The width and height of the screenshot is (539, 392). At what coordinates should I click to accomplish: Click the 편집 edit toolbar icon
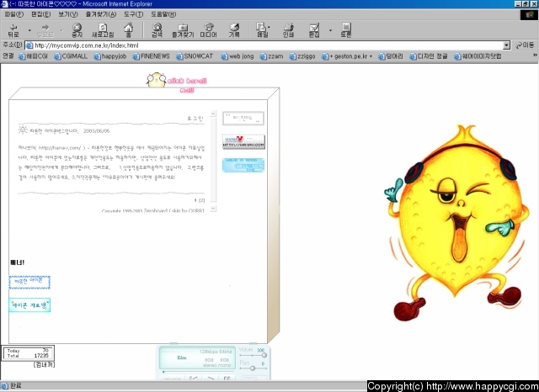pos(314,30)
